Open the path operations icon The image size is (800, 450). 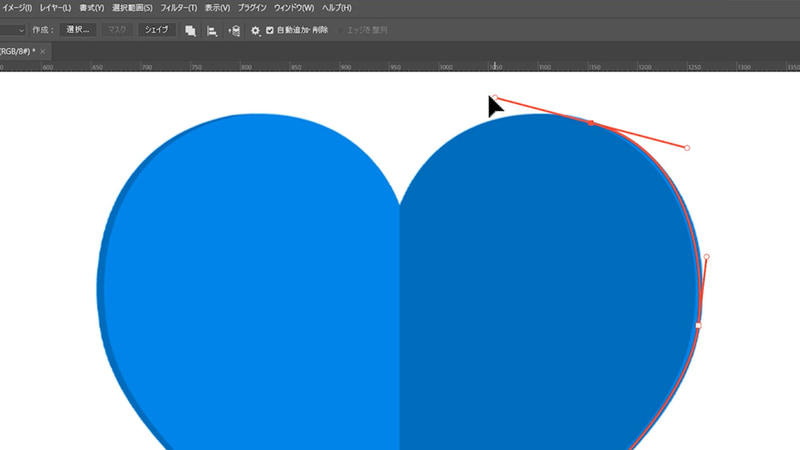(x=190, y=31)
